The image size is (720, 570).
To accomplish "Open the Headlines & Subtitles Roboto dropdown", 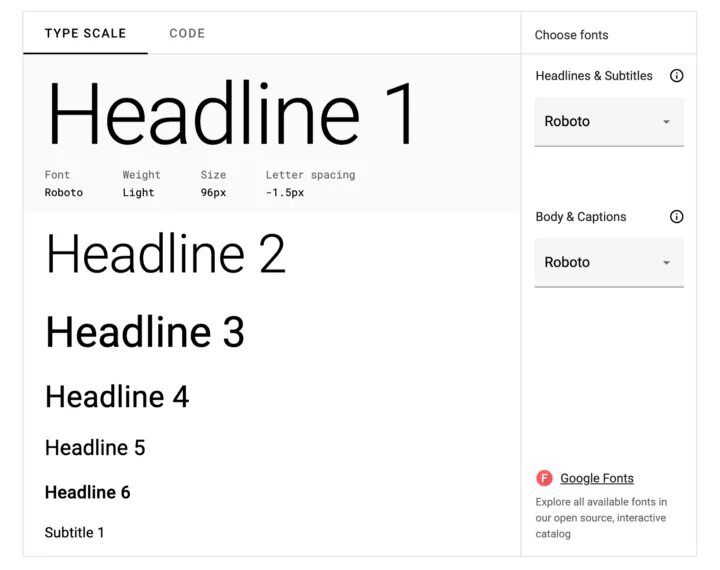I will point(609,122).
